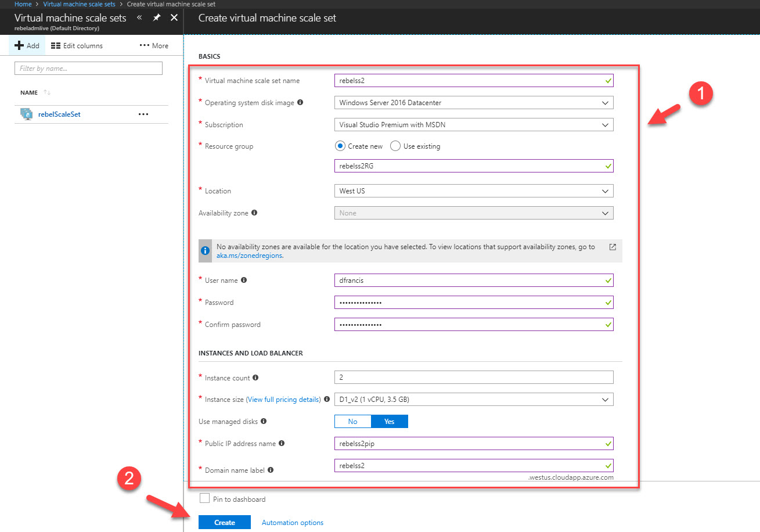The height and width of the screenshot is (532, 760).
Task: Show info for Instance count
Action: 256,378
